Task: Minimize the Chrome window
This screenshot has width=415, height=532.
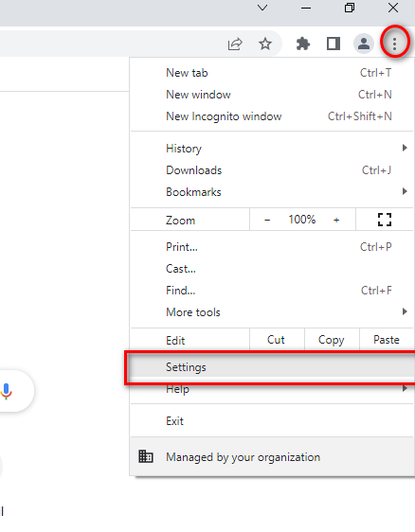Action: pyautogui.click(x=306, y=8)
